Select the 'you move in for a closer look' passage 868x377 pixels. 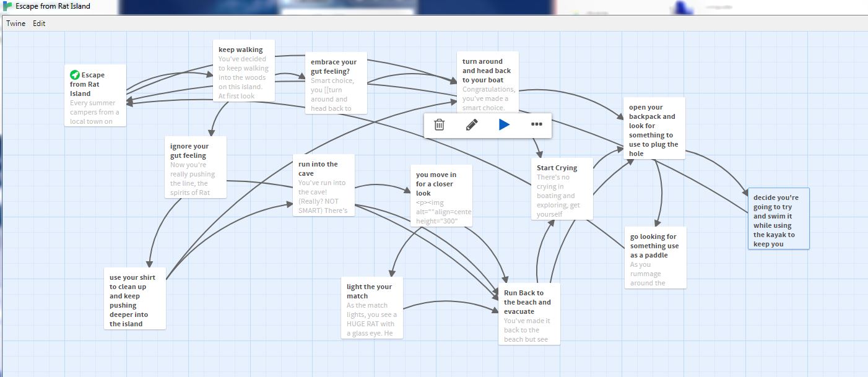click(x=441, y=196)
